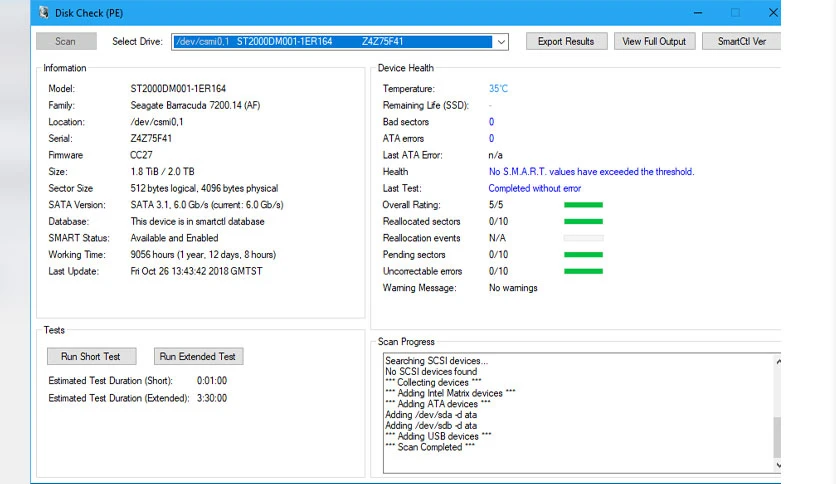Viewport: 836px width, 484px height.
Task: Click the Overall Rating value 5/5
Action: (x=496, y=205)
